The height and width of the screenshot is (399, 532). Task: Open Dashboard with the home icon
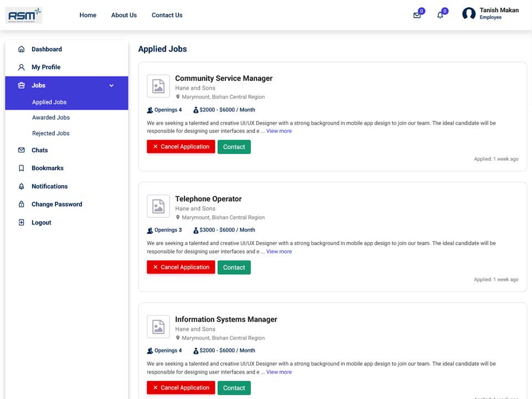22,49
